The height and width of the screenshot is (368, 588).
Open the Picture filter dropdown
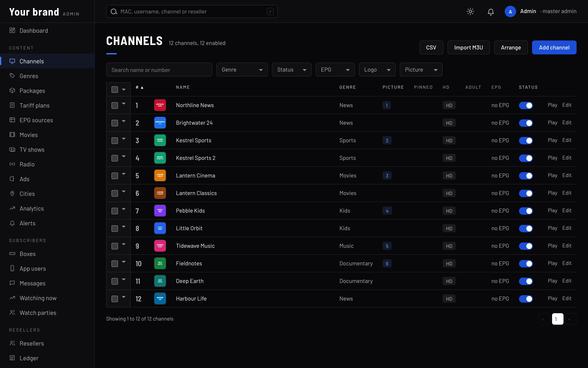pyautogui.click(x=421, y=70)
